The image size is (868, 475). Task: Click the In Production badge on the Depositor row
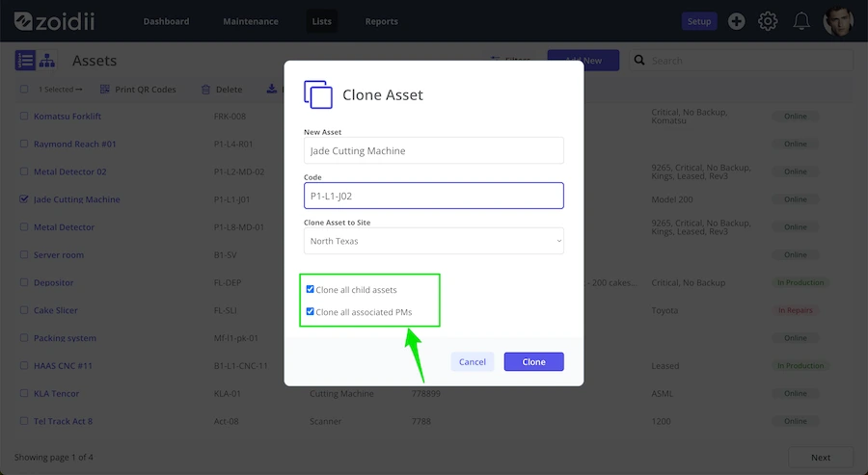coord(800,282)
